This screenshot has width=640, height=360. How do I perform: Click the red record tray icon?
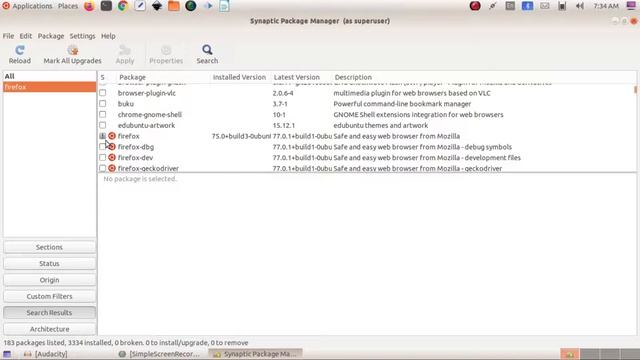[475, 6]
